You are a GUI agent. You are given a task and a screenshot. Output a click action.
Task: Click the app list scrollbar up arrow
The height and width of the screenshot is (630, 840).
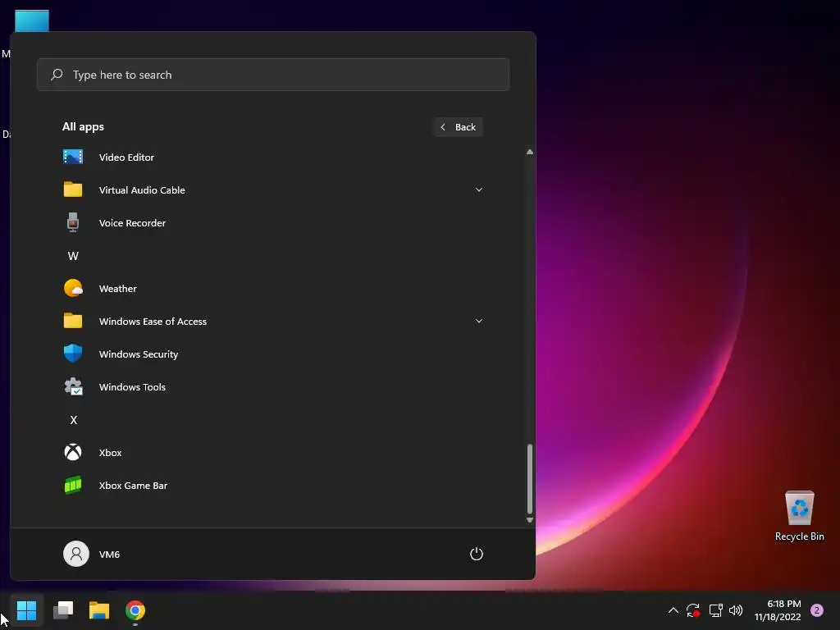point(529,152)
